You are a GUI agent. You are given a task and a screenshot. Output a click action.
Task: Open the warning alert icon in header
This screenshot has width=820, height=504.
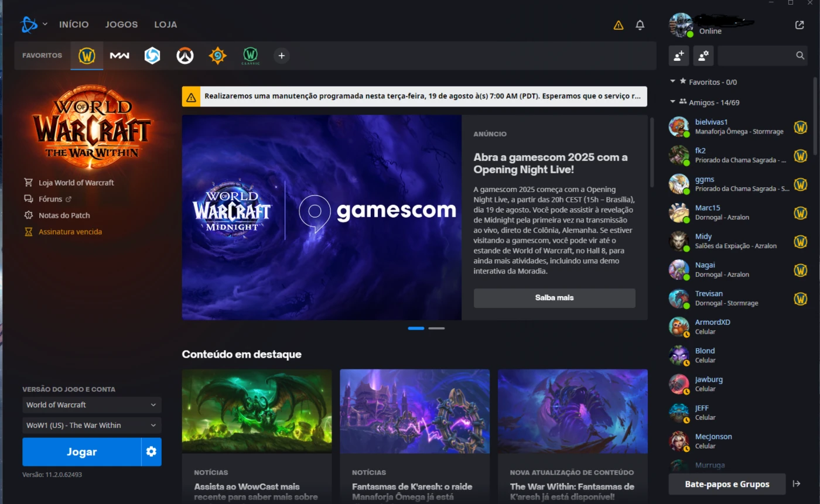tap(619, 25)
